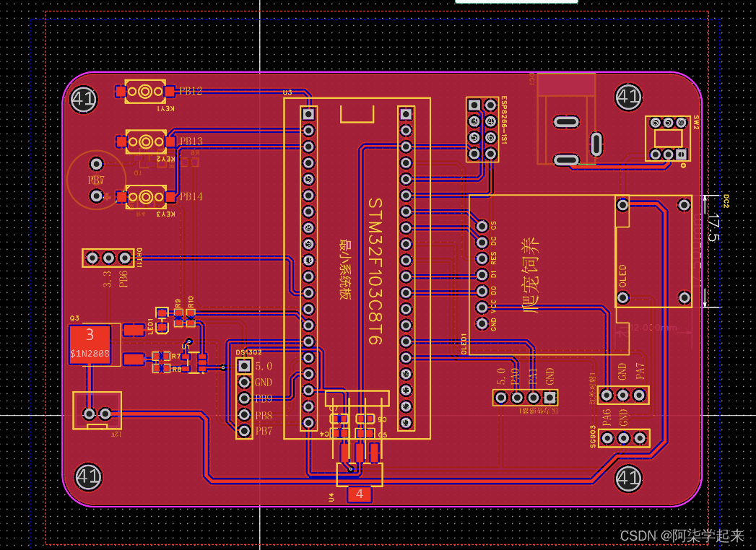The height and width of the screenshot is (550, 756).
Task: Click the $1N2808 pad numbered 3
Action: point(90,345)
